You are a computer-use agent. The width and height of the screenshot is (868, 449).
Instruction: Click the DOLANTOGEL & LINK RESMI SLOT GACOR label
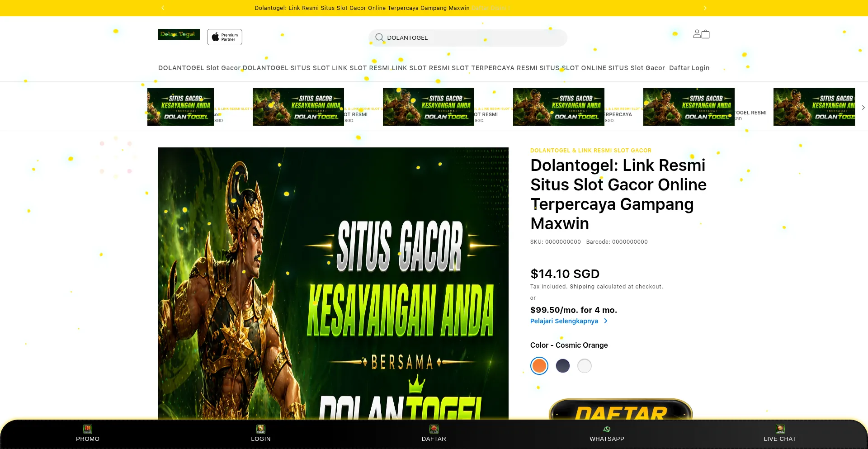pyautogui.click(x=591, y=151)
